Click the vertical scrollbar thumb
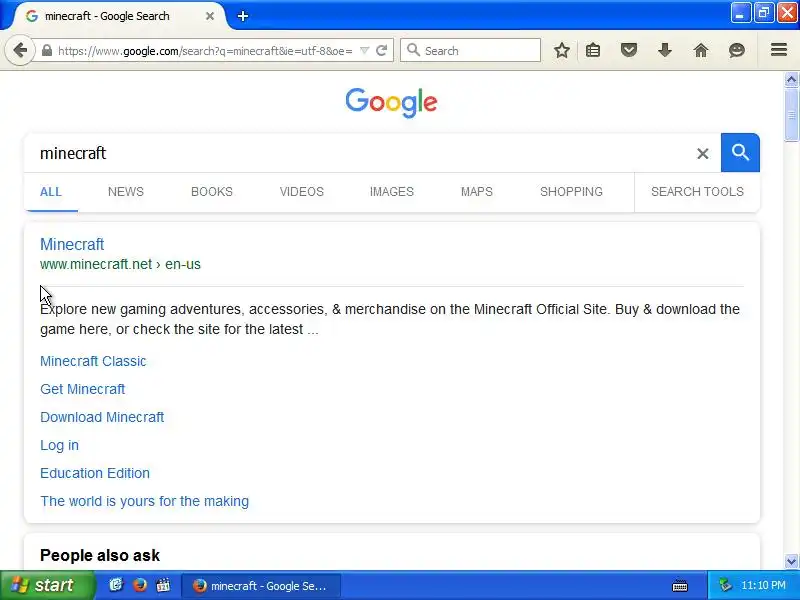 pyautogui.click(x=791, y=114)
